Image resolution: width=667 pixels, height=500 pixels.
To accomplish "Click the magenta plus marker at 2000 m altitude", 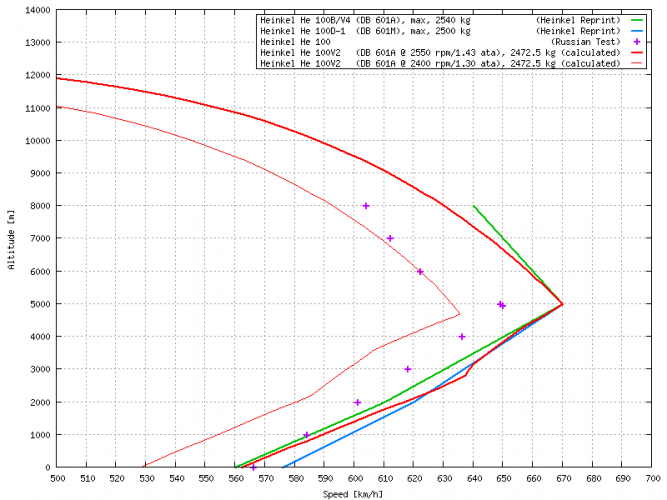I will coord(357,402).
